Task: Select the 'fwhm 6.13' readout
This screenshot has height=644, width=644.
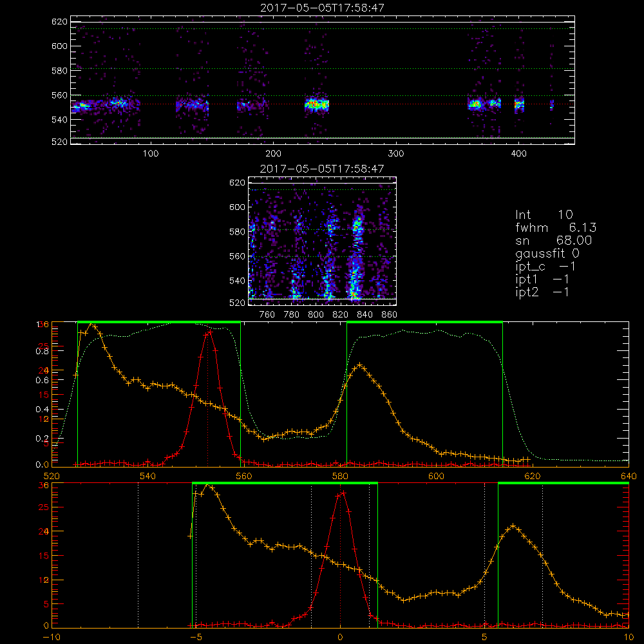Action: pos(556,227)
